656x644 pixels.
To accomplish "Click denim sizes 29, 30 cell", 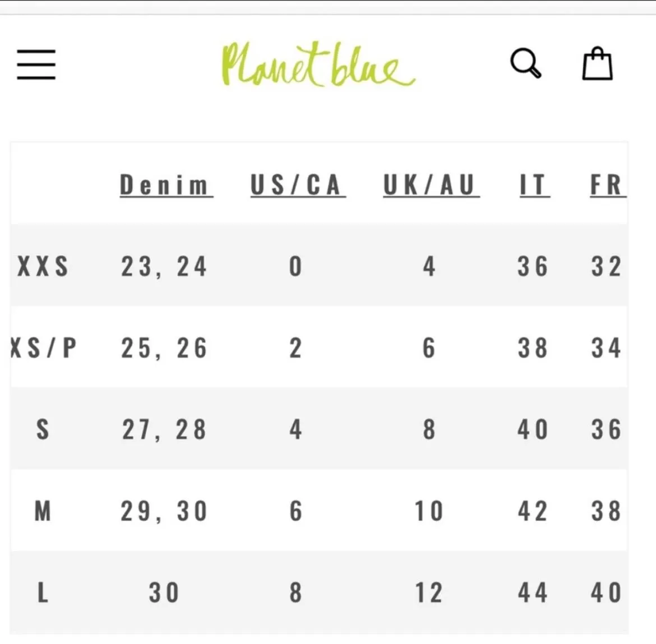I will click(x=164, y=511).
